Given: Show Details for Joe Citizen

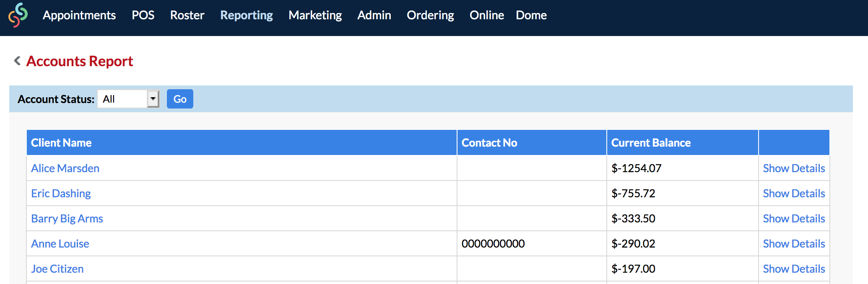Looking at the screenshot, I should 794,269.
